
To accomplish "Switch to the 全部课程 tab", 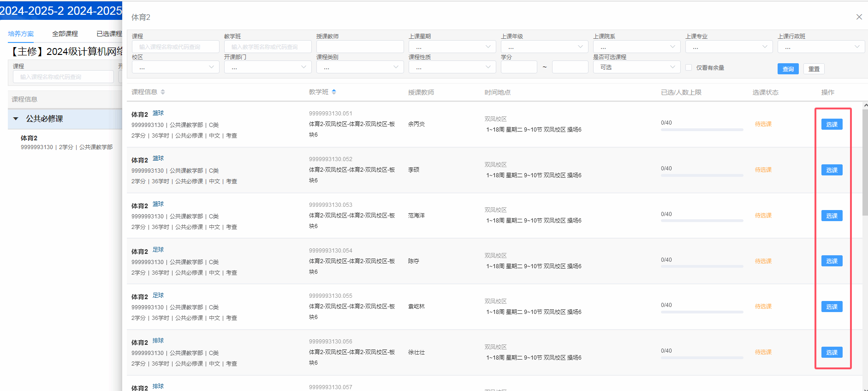I will [x=65, y=34].
